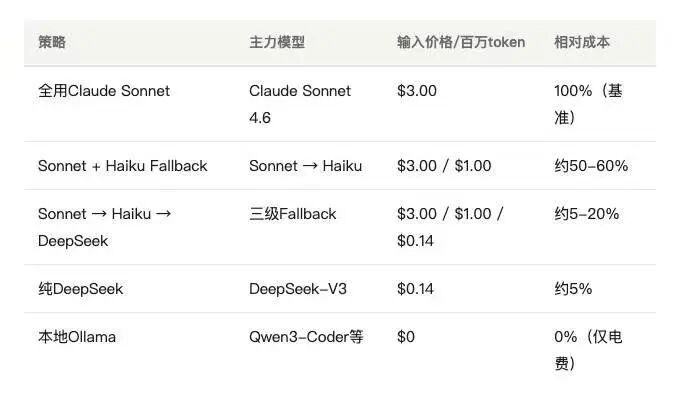Select the 约50–60% cost cell
Screen dimensions: 680x407
tap(591, 166)
